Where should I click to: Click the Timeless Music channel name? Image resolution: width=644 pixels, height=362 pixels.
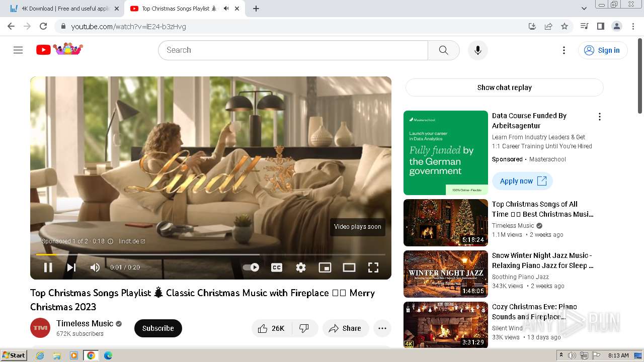85,323
